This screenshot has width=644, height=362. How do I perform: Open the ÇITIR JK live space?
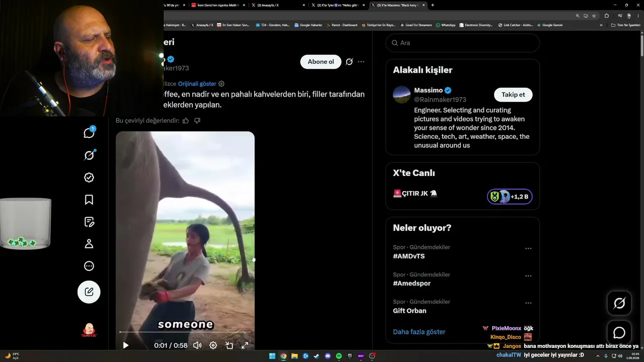click(415, 194)
